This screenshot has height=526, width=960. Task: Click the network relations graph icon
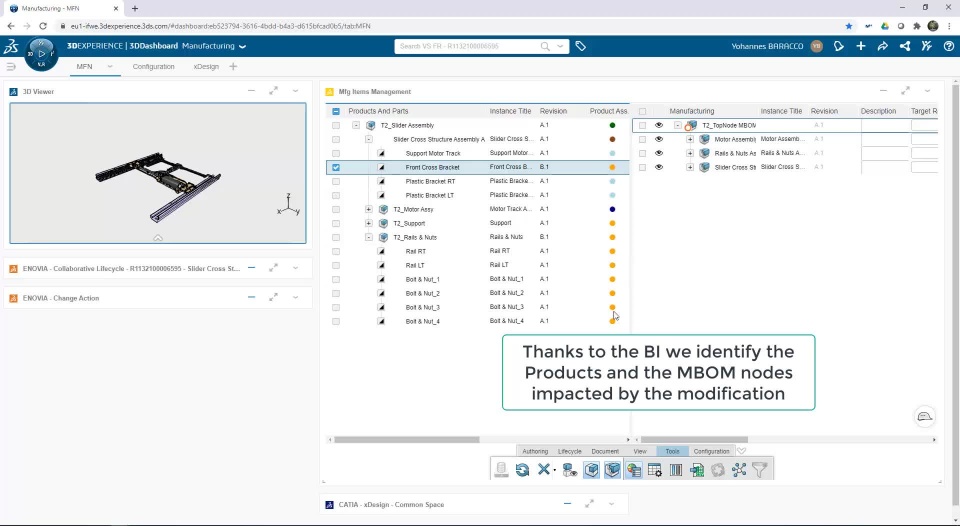pos(739,470)
